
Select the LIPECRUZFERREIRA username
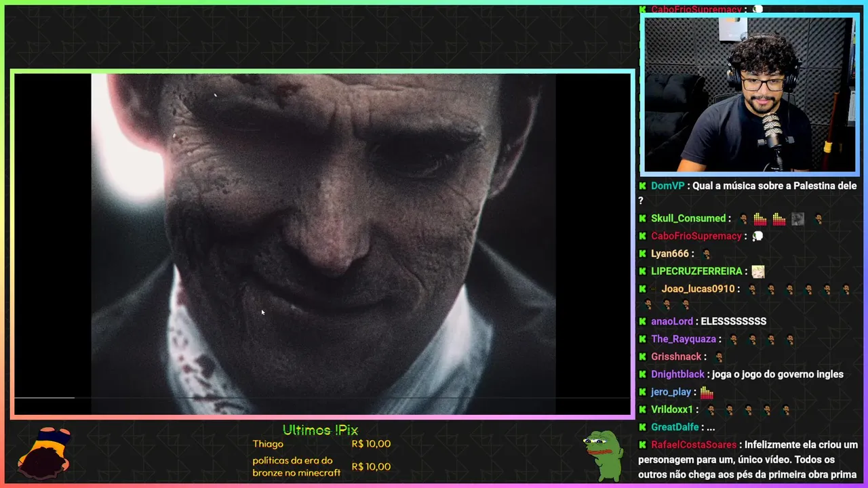pos(696,271)
